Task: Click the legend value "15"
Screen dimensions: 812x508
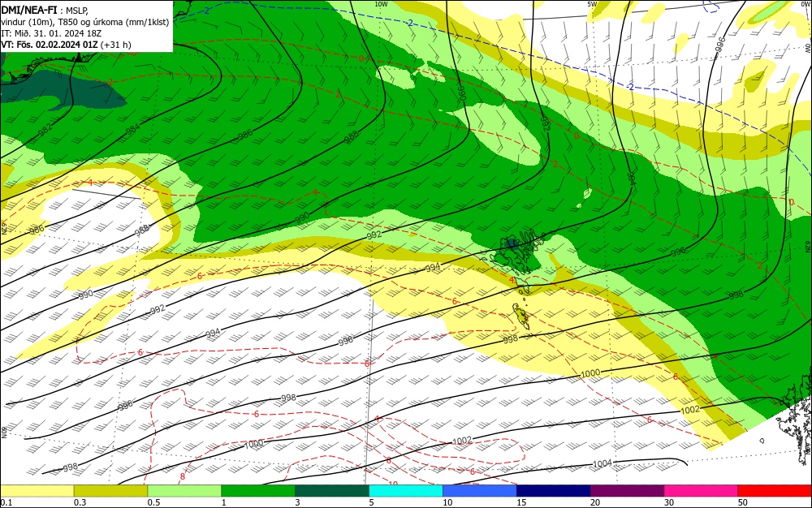Action: click(x=521, y=502)
